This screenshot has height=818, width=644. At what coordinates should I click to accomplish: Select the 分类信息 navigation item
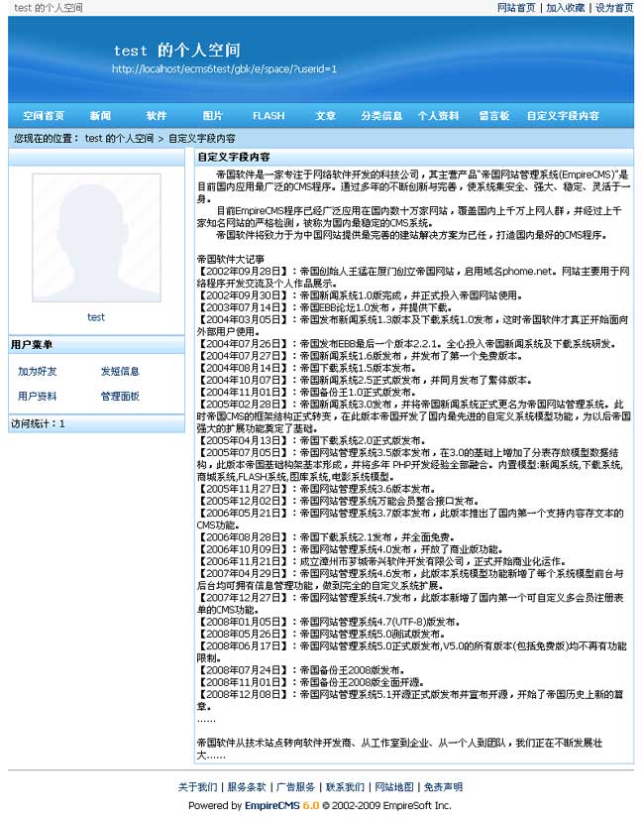click(x=381, y=116)
